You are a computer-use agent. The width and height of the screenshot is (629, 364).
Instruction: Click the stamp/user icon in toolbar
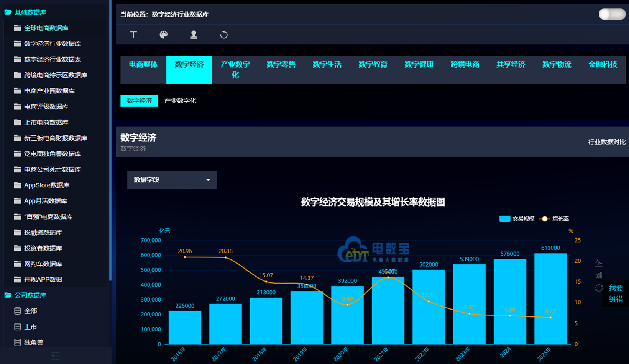194,34
